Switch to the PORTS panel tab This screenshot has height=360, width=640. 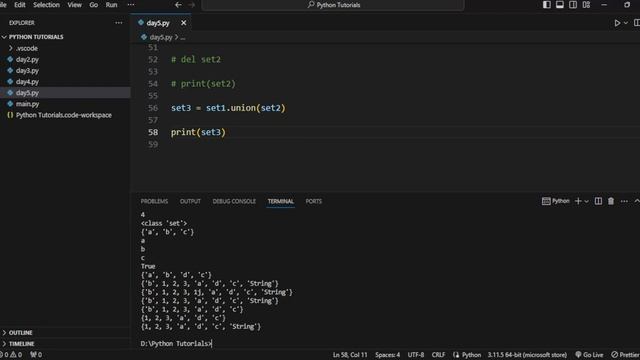coord(313,201)
